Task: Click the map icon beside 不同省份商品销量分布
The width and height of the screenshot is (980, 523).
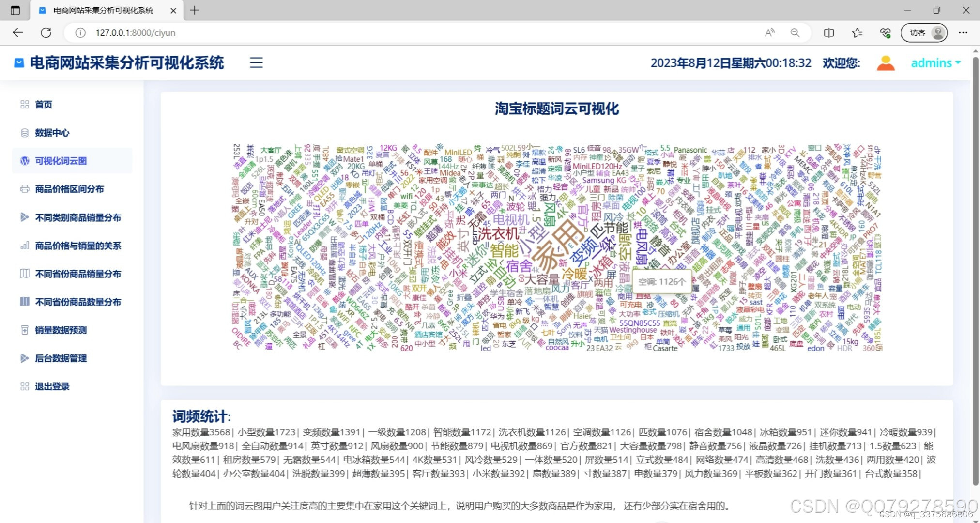Action: 25,274
